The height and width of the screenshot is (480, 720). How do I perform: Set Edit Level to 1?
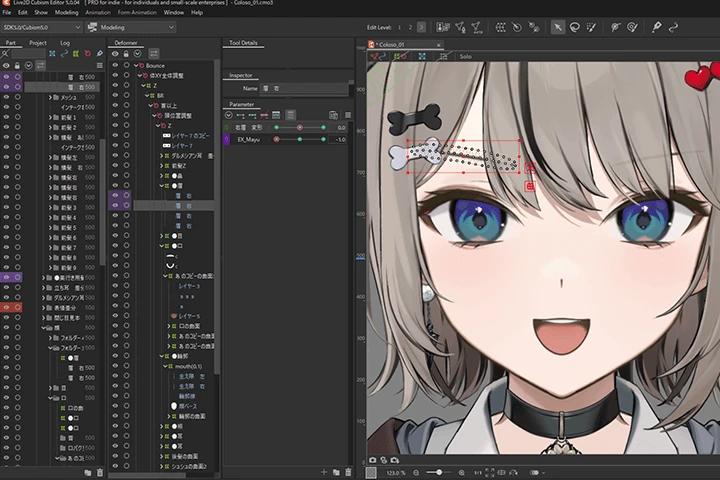pyautogui.click(x=399, y=28)
